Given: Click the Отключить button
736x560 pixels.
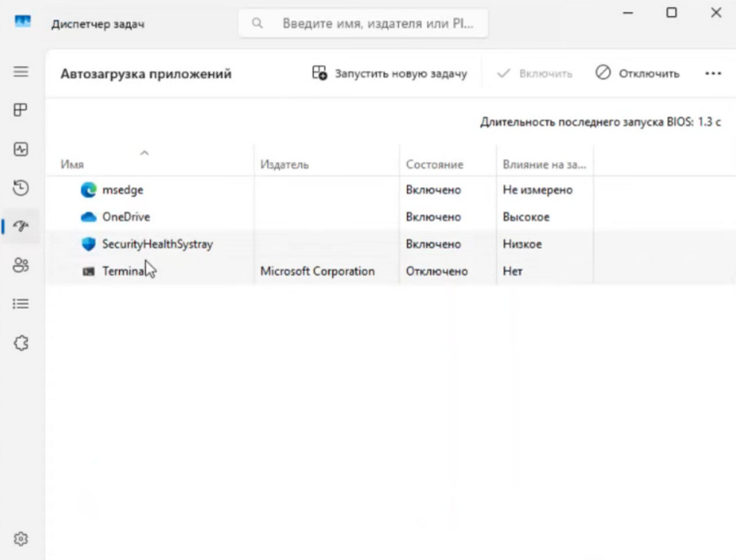Looking at the screenshot, I should tap(637, 74).
